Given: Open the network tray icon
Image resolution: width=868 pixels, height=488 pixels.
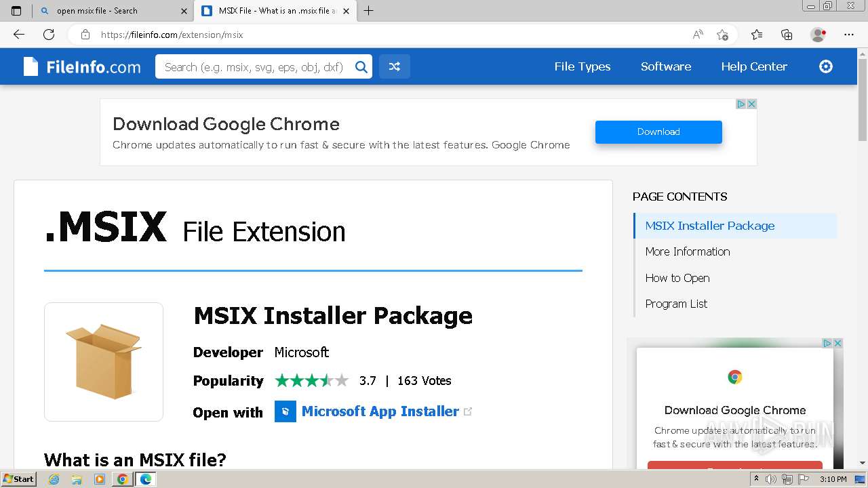Looking at the screenshot, I should tap(787, 479).
